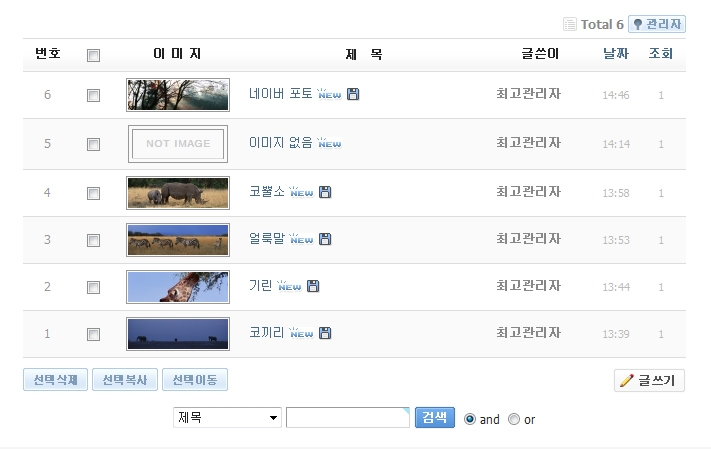Image resolution: width=711 pixels, height=449 pixels.
Task: Click the New badge beside 이미지 없음
Action: (x=329, y=143)
